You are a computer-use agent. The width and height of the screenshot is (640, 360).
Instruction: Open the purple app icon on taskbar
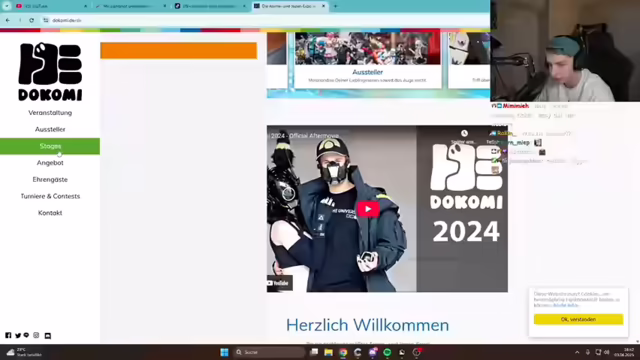coord(373,352)
